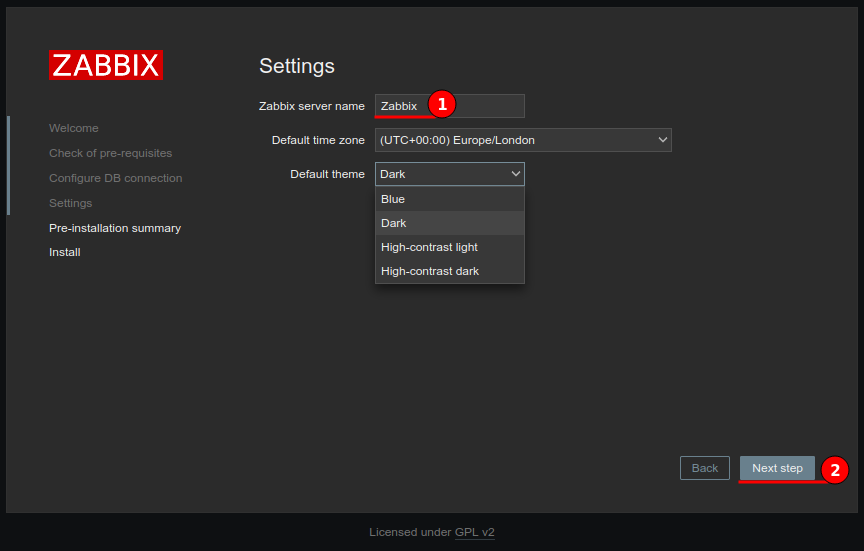Collapse the Default theme dropdown showing Dark
This screenshot has width=864, height=551.
(450, 174)
